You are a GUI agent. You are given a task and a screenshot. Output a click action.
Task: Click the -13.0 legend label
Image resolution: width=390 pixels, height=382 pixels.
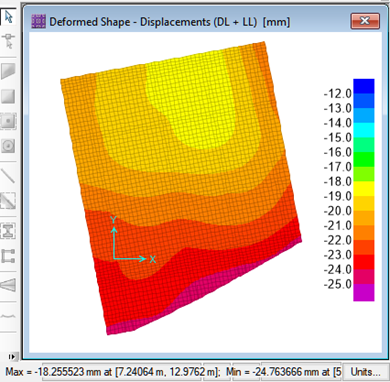point(338,108)
